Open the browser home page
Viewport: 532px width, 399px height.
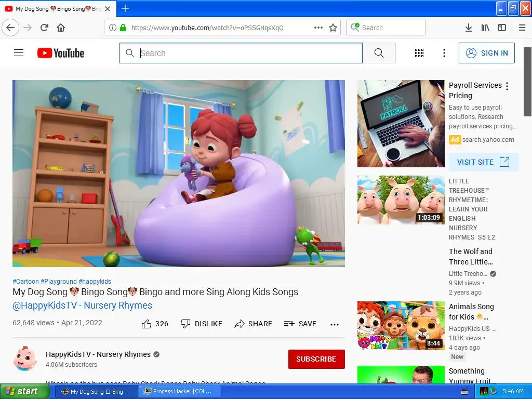point(61,28)
